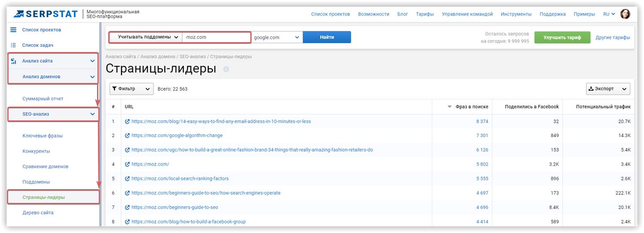Click phrase count 5 555
Image resolution: width=644 pixels, height=233 pixels.
[x=482, y=179]
